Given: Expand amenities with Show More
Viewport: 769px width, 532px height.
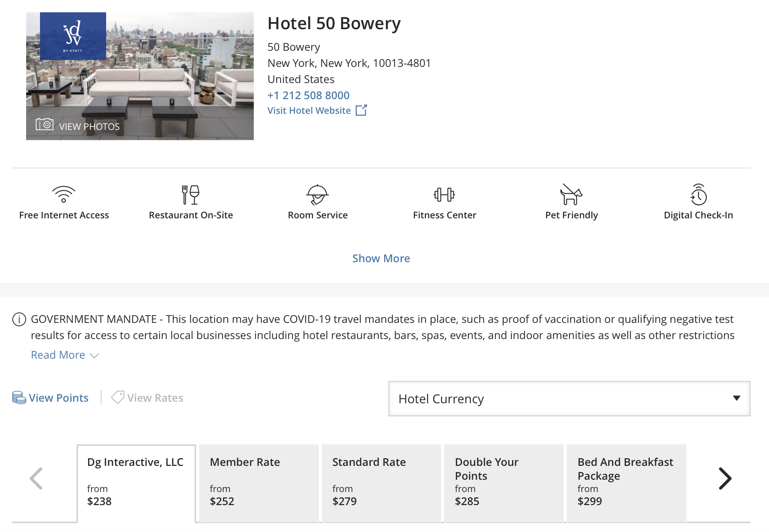Looking at the screenshot, I should (381, 258).
